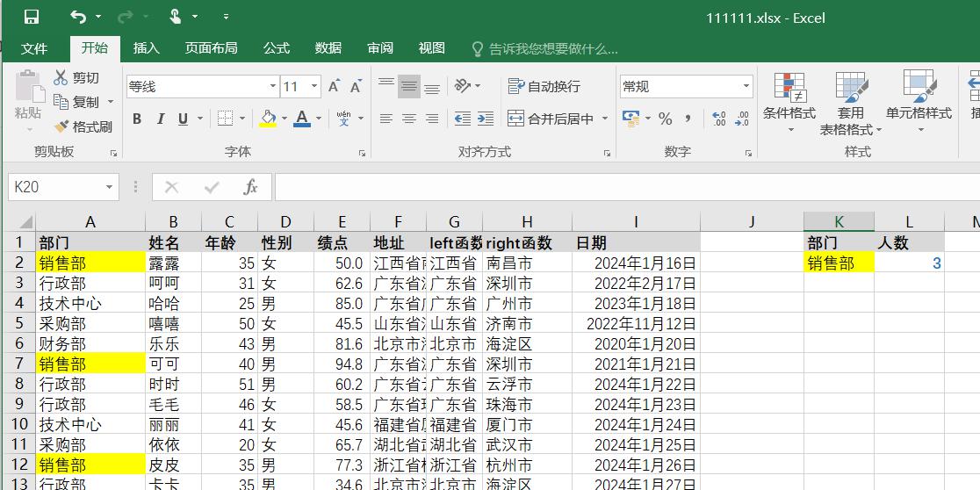Decrease font size with small A icon
980x490 pixels.
point(356,86)
